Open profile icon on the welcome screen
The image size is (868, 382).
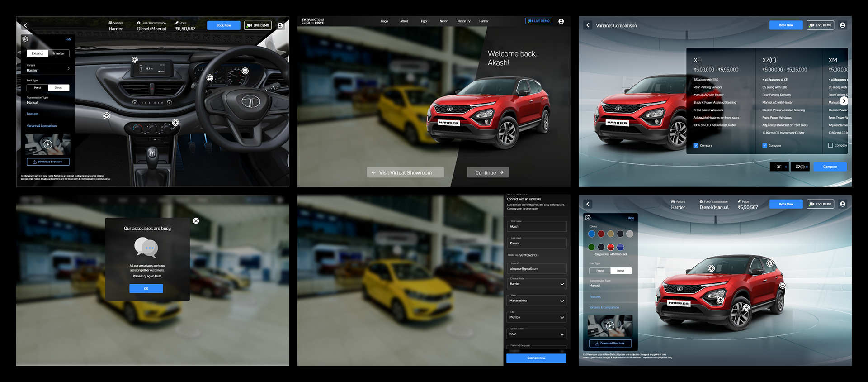tap(561, 21)
